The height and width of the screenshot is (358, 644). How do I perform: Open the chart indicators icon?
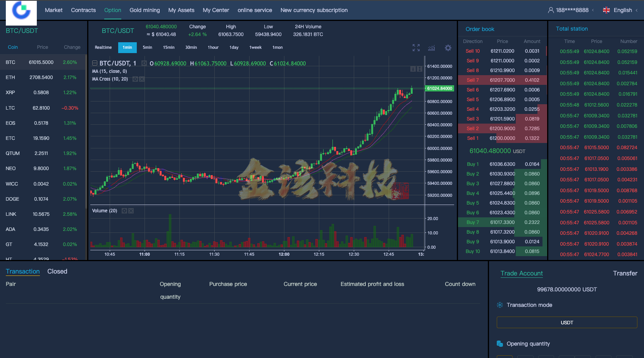[431, 48]
